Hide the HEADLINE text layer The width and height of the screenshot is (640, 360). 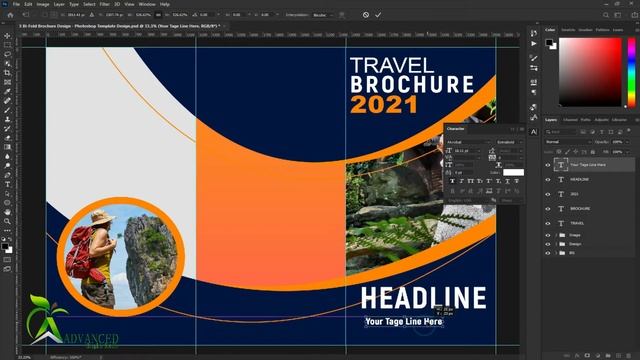click(x=548, y=180)
